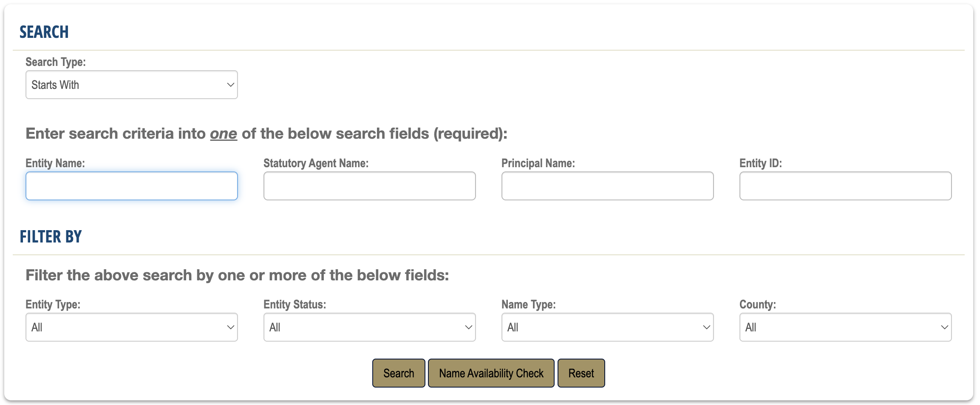Focus the Statutory Agent Name text box
Screen dimensions: 980x405
369,186
